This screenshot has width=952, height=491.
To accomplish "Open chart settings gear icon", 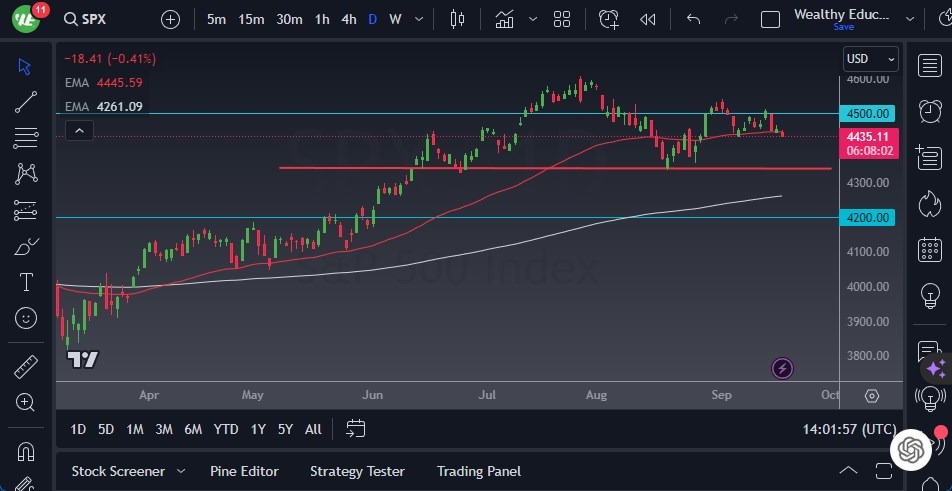I will (871, 395).
